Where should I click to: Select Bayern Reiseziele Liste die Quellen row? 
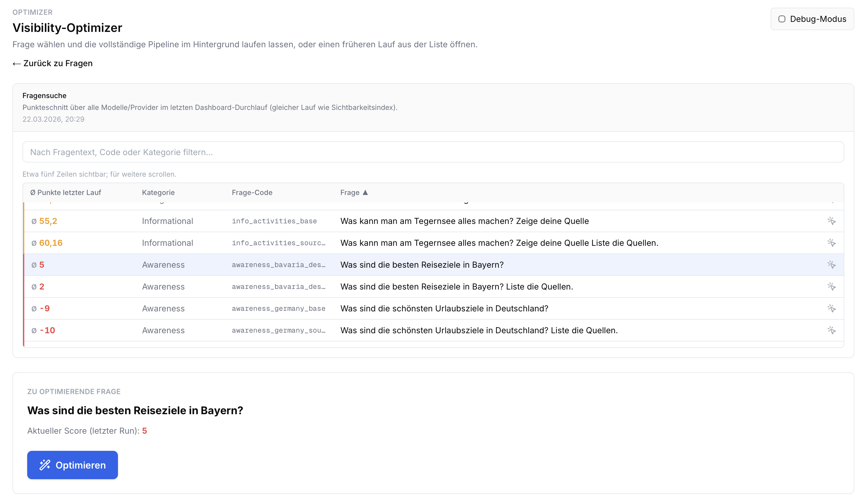(x=456, y=287)
